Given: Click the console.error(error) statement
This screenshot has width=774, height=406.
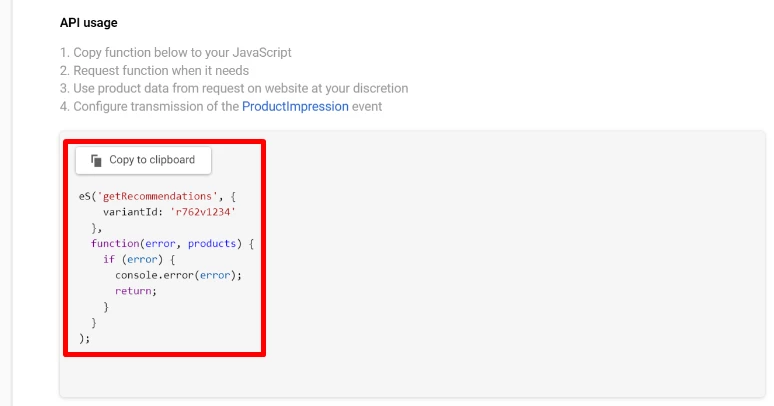Looking at the screenshot, I should click(179, 275).
